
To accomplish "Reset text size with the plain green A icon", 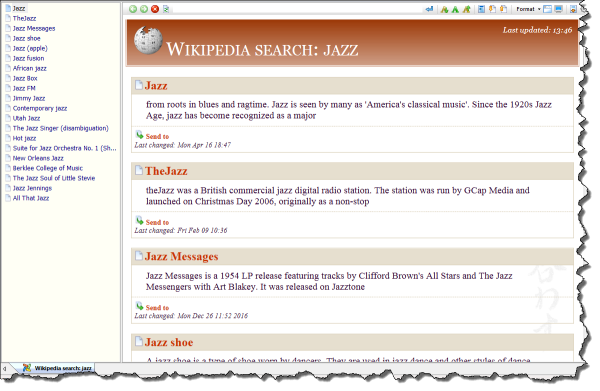I will [x=455, y=9].
